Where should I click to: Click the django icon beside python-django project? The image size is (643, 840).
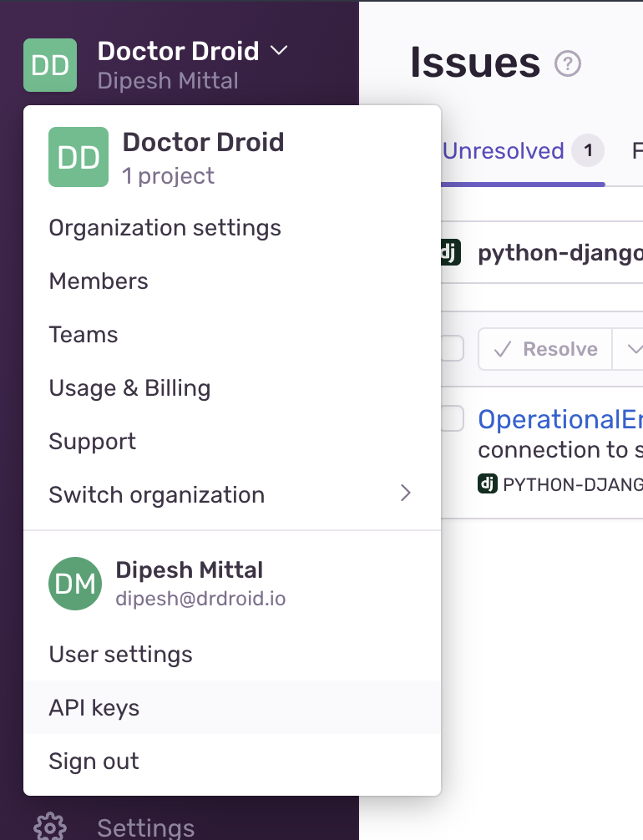(451, 252)
